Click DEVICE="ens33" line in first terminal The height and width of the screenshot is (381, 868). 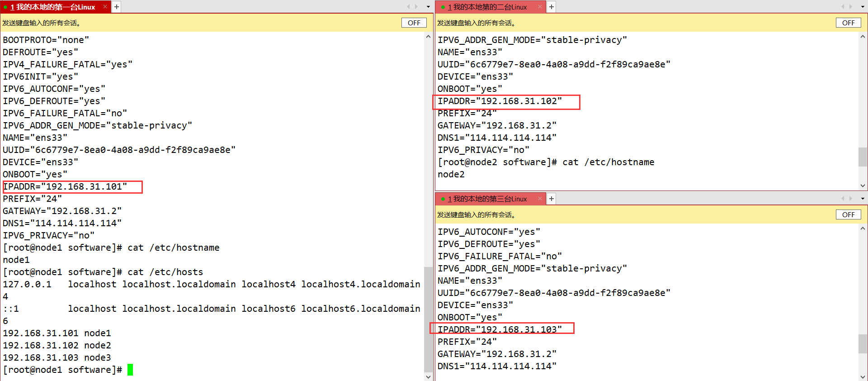point(41,162)
